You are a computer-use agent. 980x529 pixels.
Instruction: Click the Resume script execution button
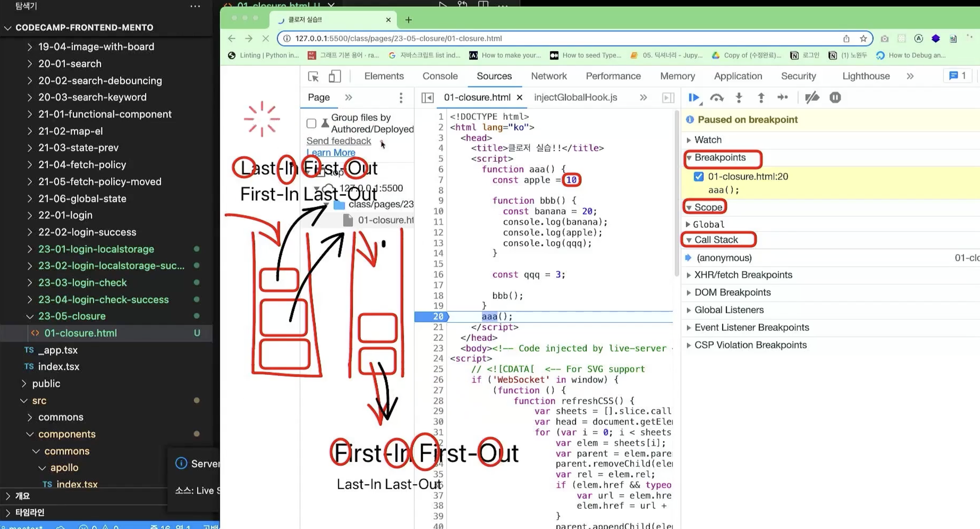pos(694,98)
